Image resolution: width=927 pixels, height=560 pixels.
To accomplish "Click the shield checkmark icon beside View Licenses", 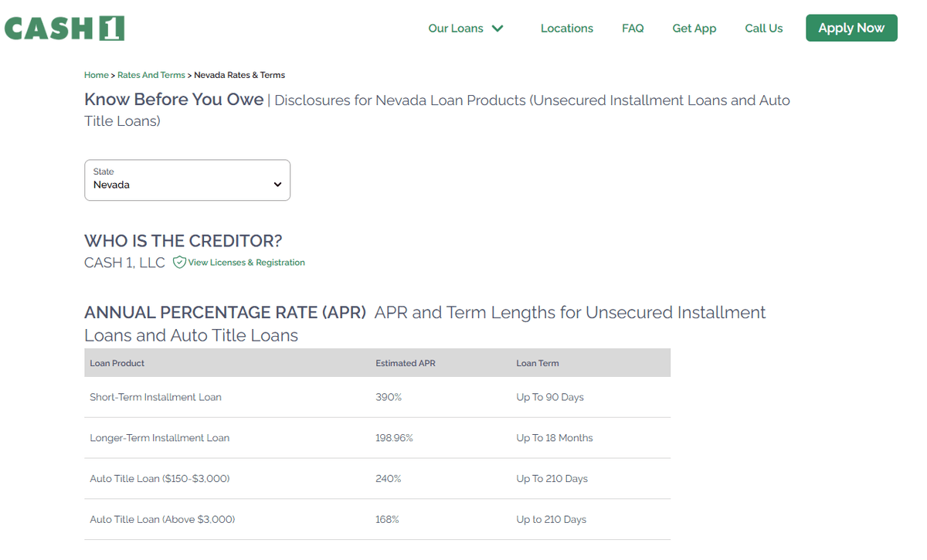I will click(179, 263).
